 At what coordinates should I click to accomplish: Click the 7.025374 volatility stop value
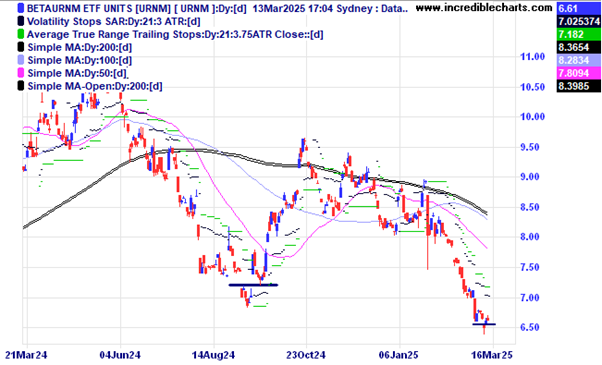579,21
